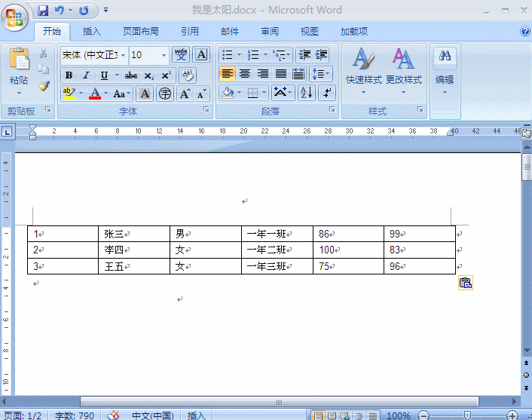Switch to the 页面布局 tab

(x=140, y=32)
